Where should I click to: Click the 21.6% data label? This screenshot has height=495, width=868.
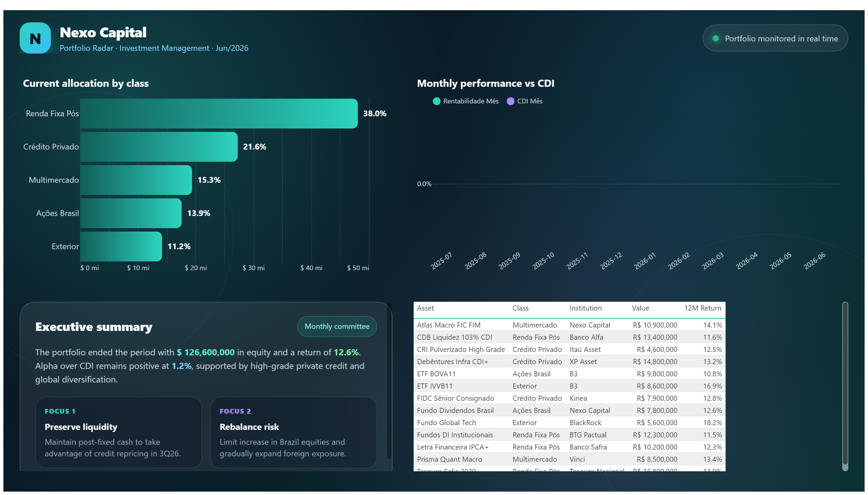(x=254, y=146)
